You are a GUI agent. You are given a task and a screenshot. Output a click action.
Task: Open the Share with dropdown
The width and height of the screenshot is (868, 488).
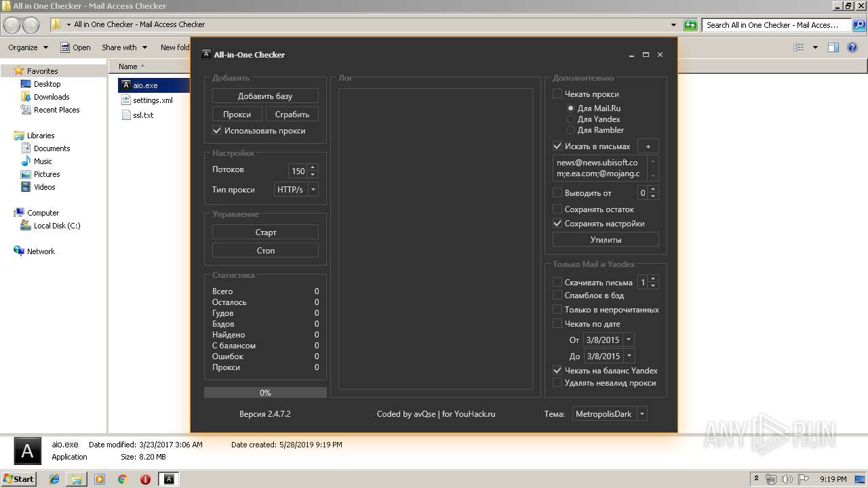coord(125,47)
